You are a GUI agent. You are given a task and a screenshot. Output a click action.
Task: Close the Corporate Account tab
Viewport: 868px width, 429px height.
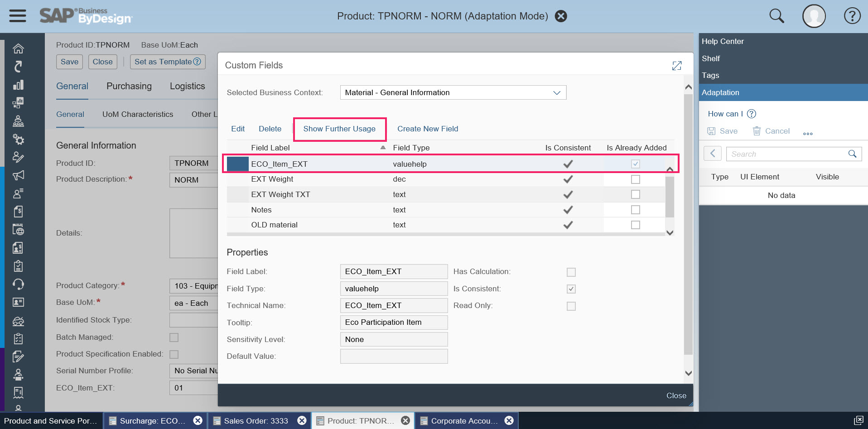click(509, 420)
